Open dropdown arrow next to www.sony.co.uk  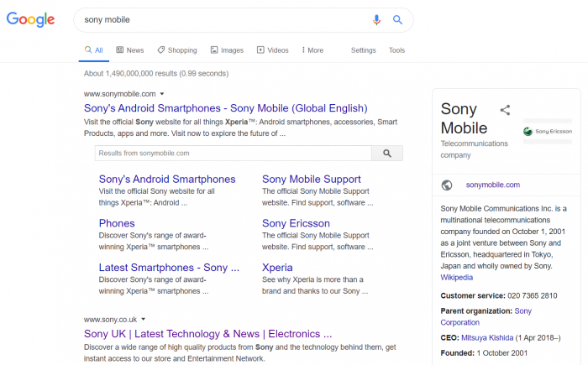tap(144, 320)
